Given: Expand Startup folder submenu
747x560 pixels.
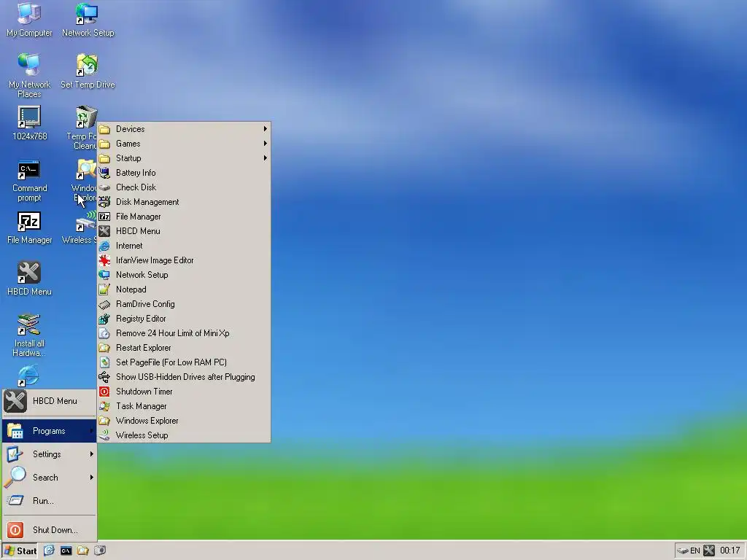Looking at the screenshot, I should [184, 158].
